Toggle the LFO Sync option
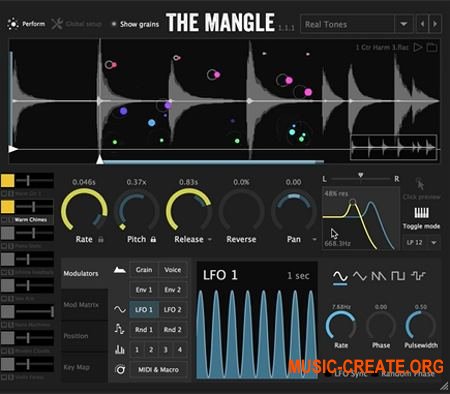Image resolution: width=450 pixels, height=394 pixels. 346,374
